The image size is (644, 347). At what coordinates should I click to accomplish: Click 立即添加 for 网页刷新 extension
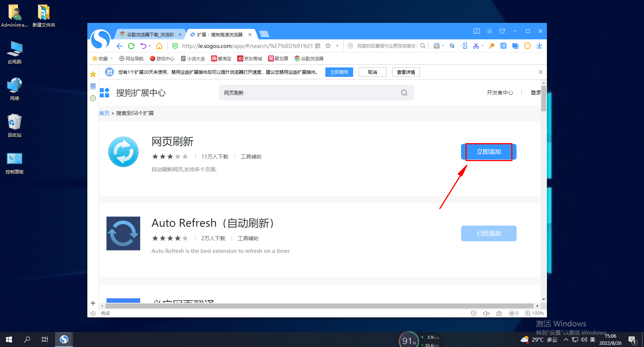[x=489, y=152]
